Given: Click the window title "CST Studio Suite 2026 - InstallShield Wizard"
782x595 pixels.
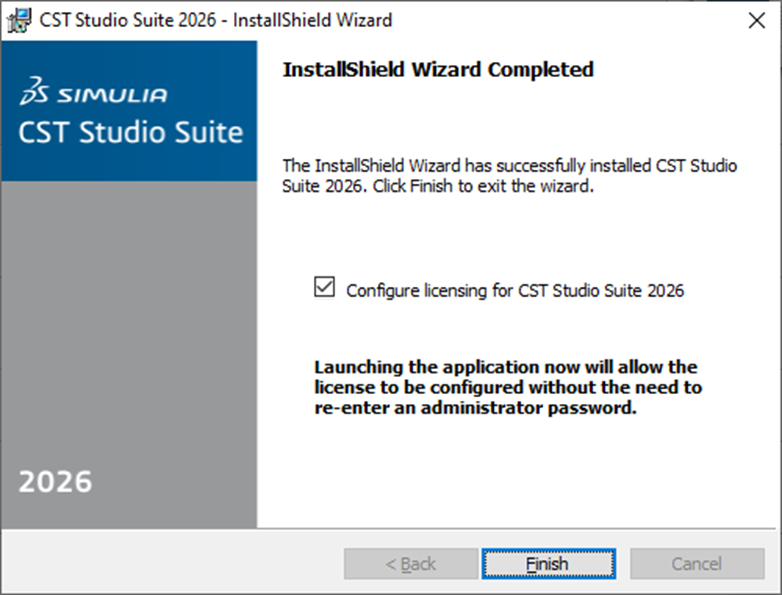Looking at the screenshot, I should [216, 20].
